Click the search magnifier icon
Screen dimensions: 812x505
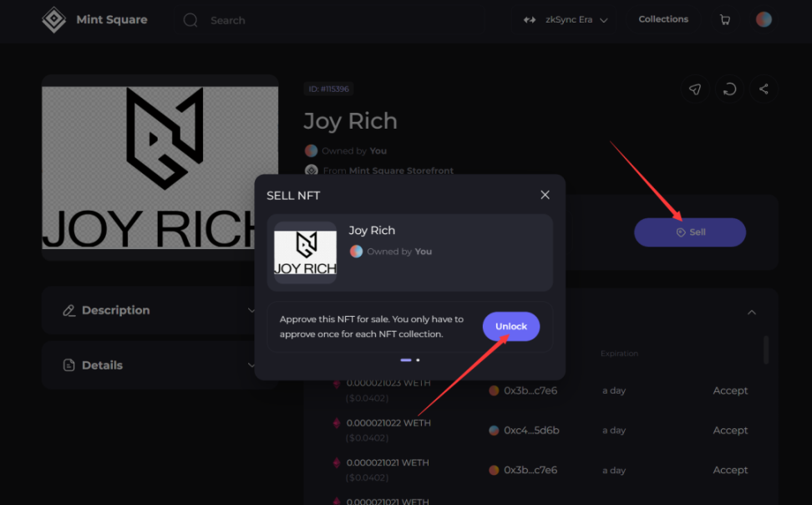pyautogui.click(x=190, y=20)
